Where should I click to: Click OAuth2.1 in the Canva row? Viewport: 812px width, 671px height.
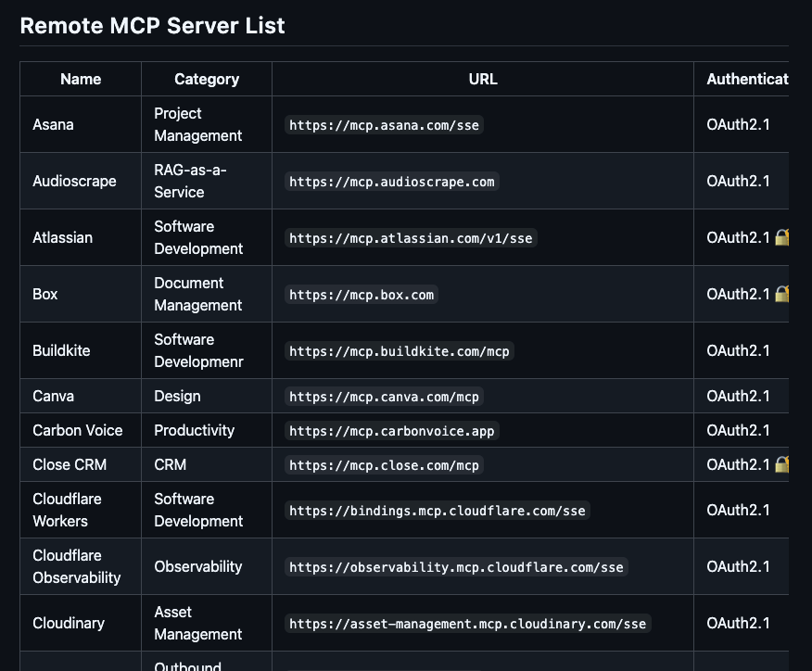(x=738, y=396)
